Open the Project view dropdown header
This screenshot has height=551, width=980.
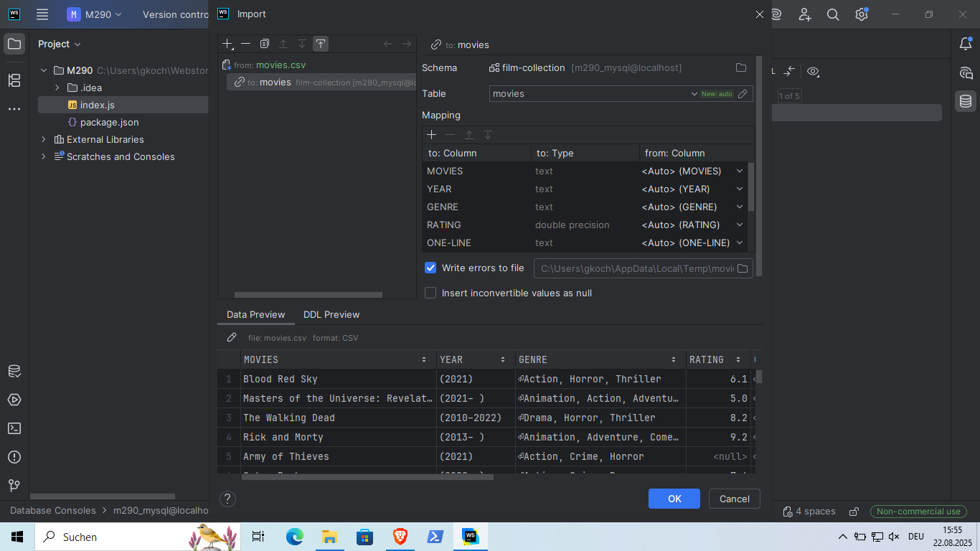tap(60, 44)
